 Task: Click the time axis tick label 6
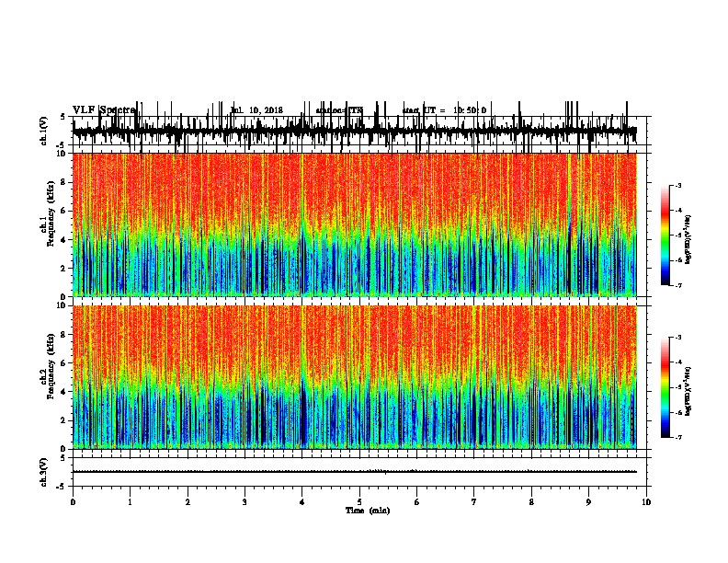pos(417,502)
